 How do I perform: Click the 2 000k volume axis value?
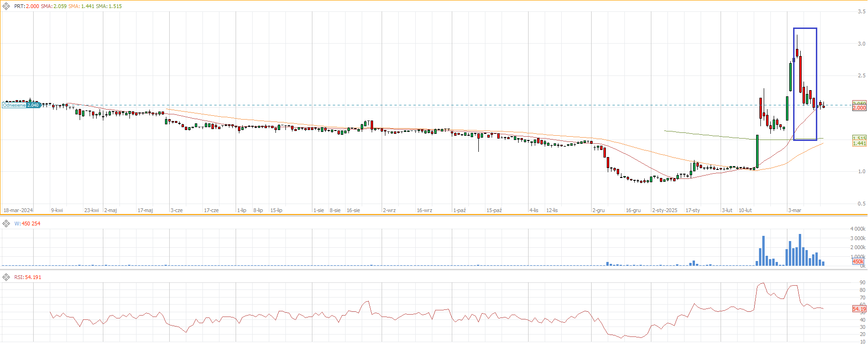pyautogui.click(x=858, y=247)
